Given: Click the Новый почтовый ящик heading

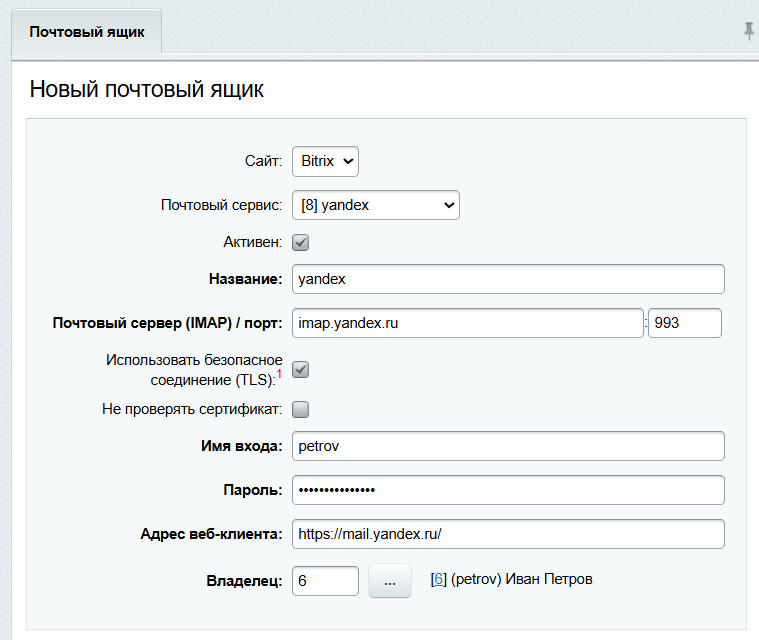Looking at the screenshot, I should coord(147,90).
